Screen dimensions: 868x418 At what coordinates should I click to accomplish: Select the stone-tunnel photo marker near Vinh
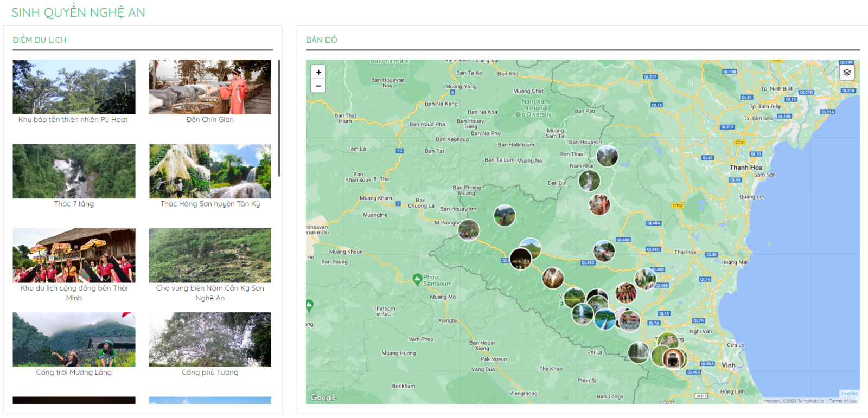[673, 359]
